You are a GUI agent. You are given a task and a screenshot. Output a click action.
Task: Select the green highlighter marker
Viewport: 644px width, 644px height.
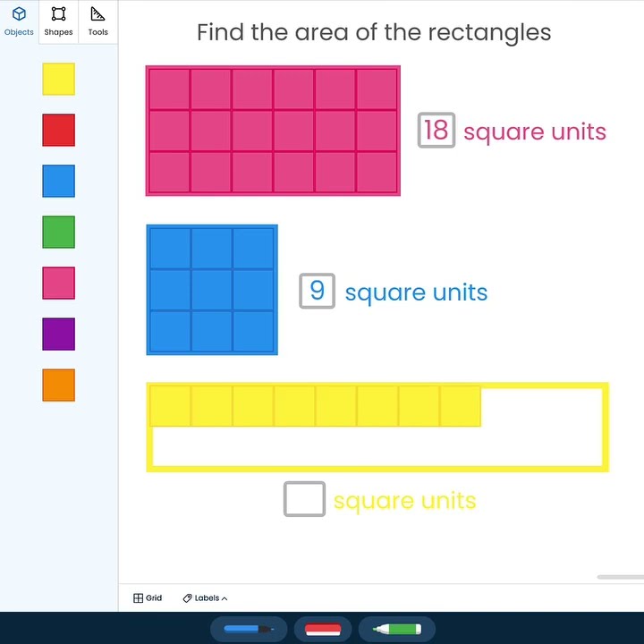397,629
